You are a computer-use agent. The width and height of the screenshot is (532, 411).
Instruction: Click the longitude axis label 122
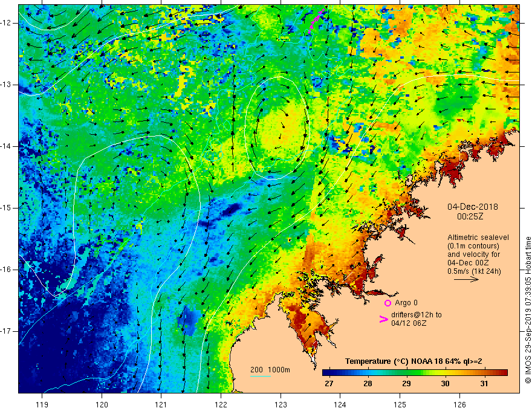coord(221,404)
